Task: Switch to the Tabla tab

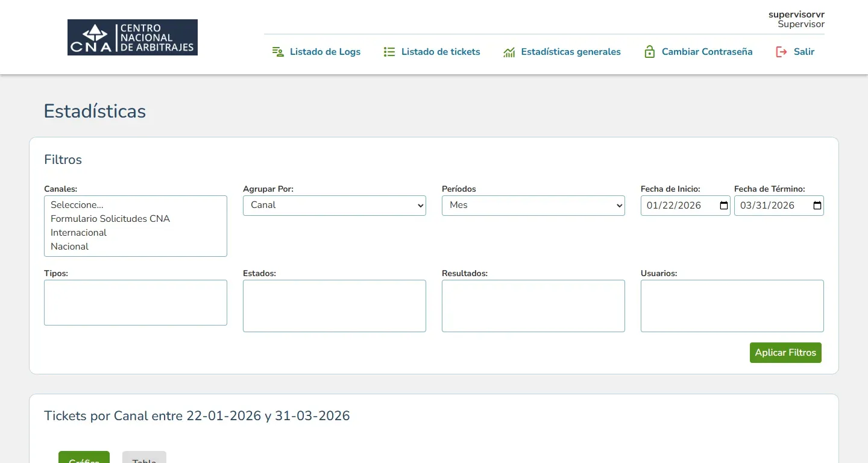Action: (144, 457)
